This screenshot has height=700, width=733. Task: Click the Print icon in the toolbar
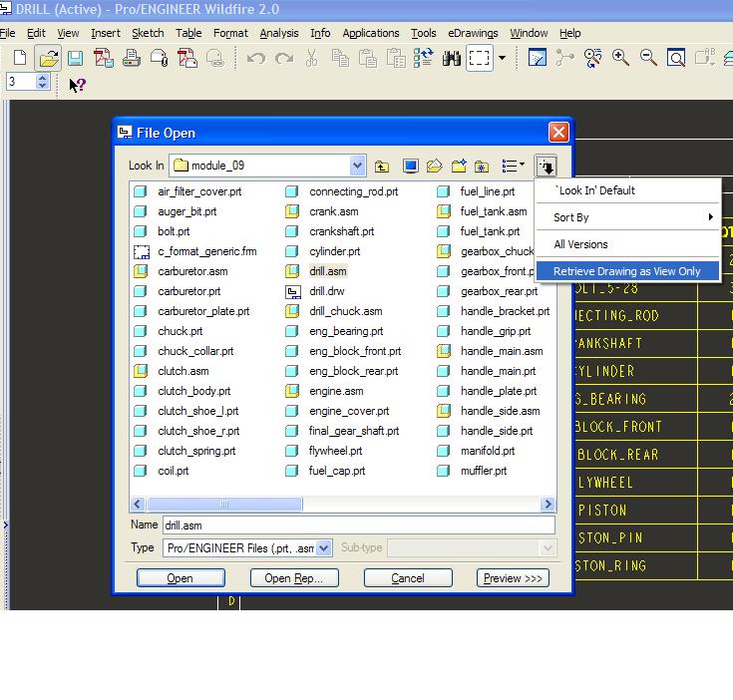tap(132, 59)
